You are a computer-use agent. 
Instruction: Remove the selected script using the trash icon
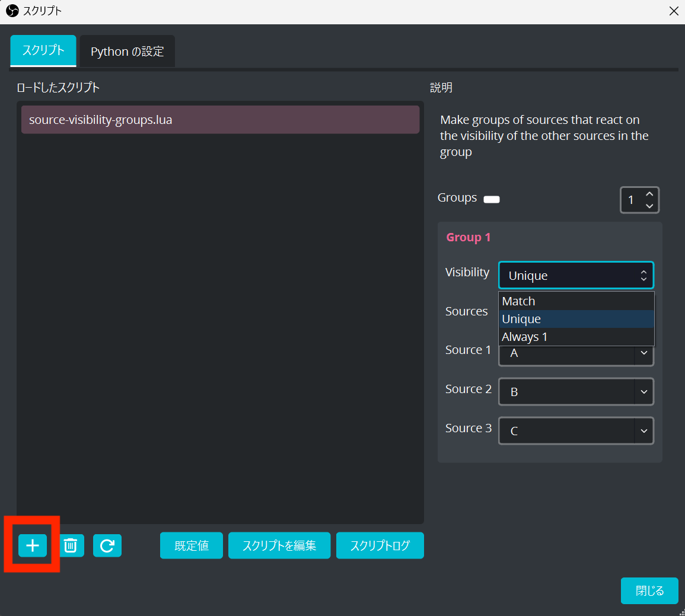click(x=71, y=545)
